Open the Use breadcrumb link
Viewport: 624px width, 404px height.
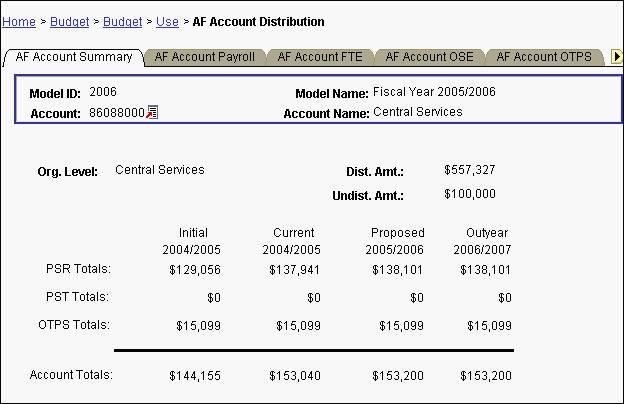[167, 21]
